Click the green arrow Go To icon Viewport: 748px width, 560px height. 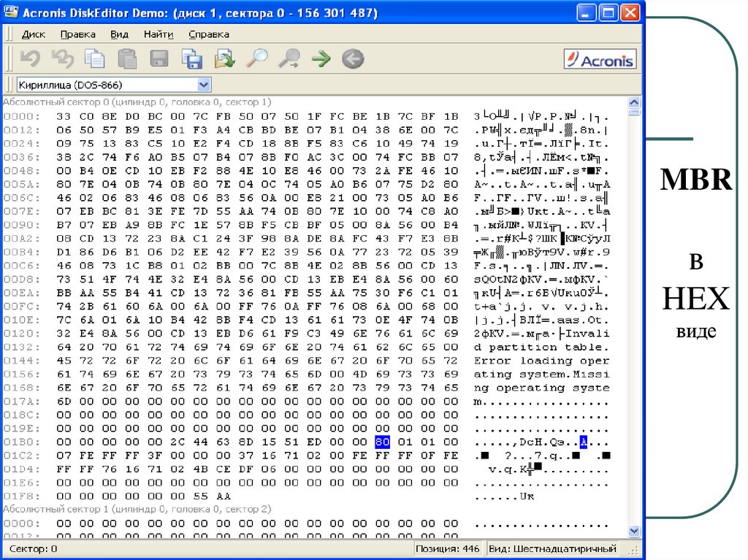(x=321, y=58)
